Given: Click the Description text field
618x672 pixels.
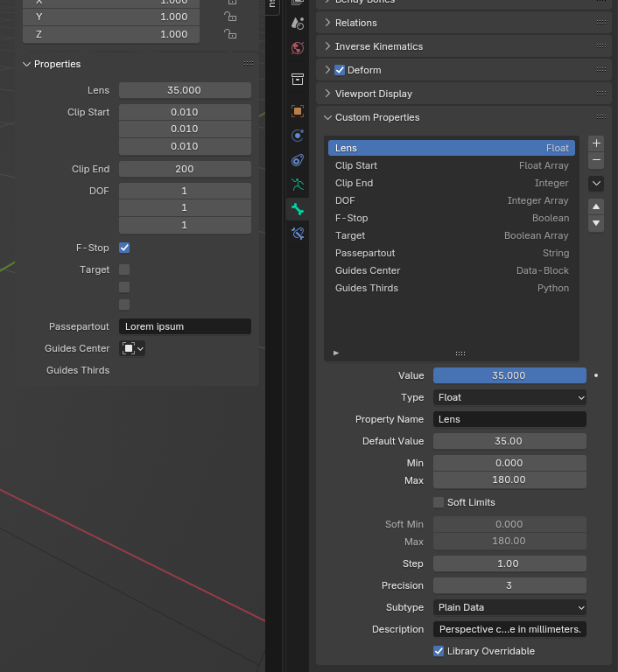Looking at the screenshot, I should pos(509,629).
